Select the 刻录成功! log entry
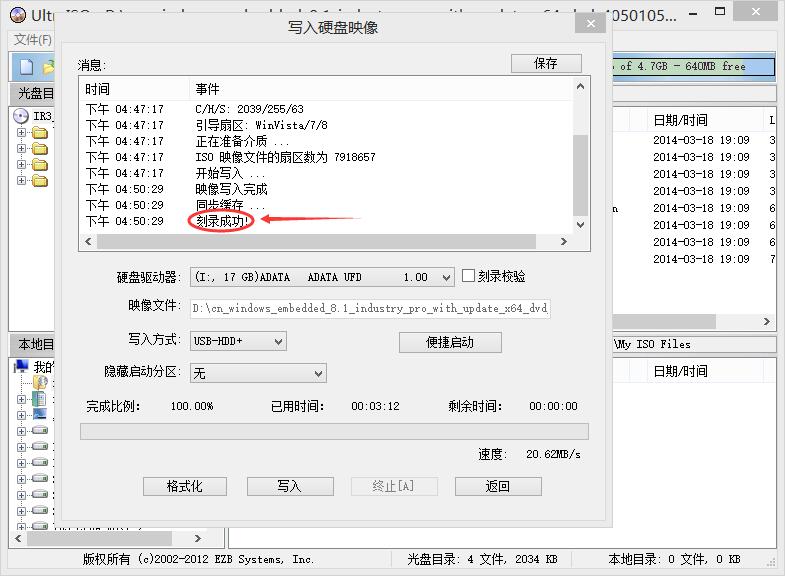Image resolution: width=785 pixels, height=576 pixels. [222, 221]
